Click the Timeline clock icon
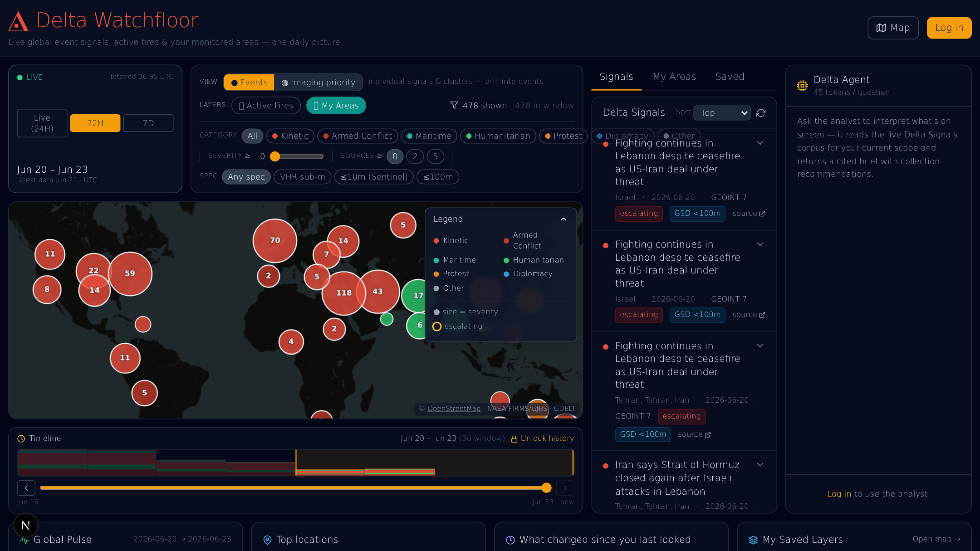 (21, 439)
